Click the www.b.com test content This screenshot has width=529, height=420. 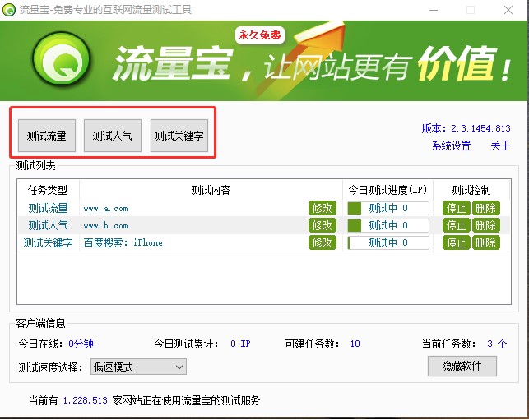pyautogui.click(x=105, y=225)
